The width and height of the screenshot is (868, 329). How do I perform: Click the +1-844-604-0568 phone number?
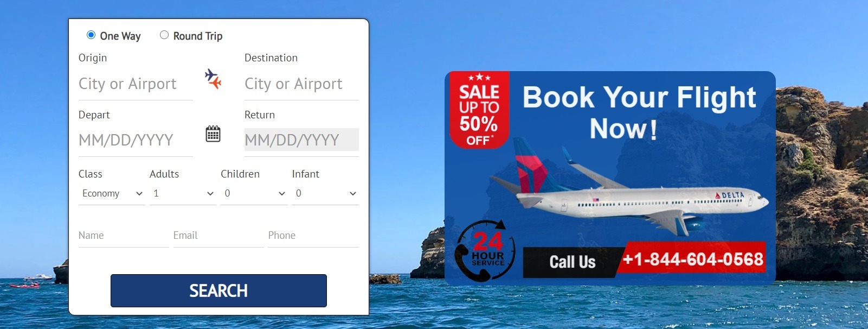pos(693,259)
